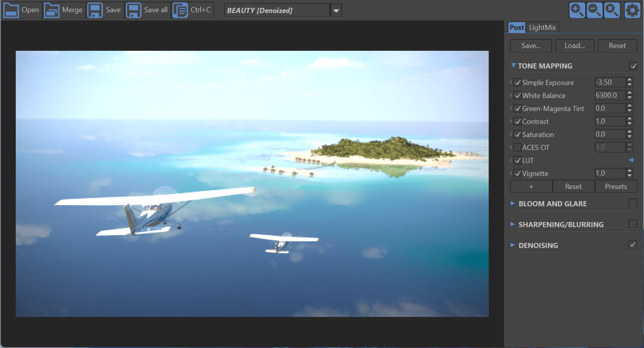
Task: Click the Green-Magenta Tint value field
Action: (610, 108)
